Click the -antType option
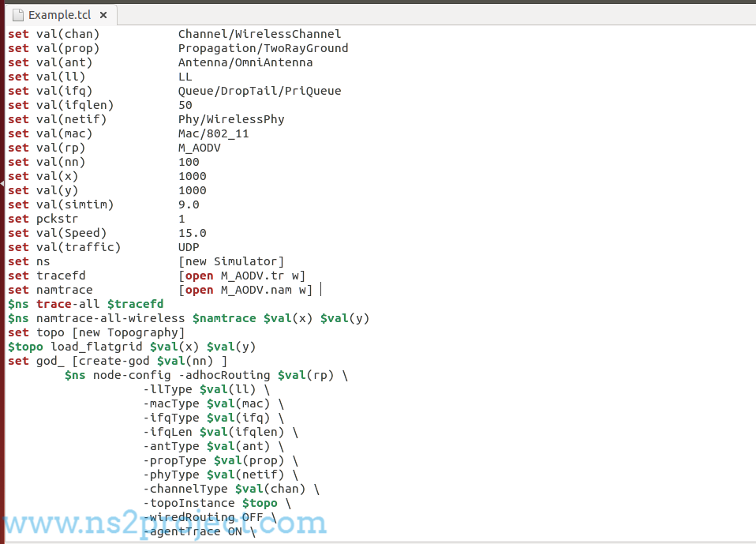756x544 pixels. pos(171,446)
